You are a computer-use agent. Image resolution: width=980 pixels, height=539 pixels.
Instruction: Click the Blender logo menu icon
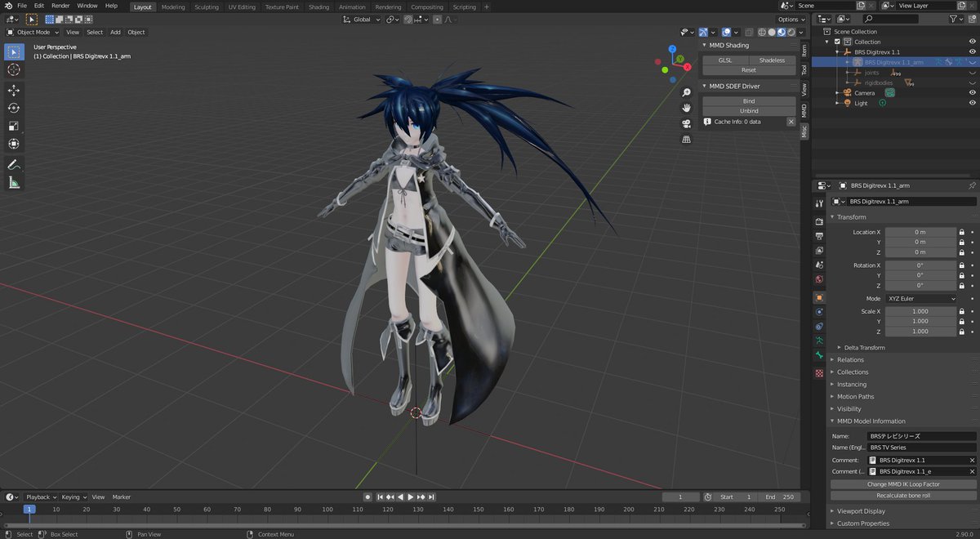pos(8,6)
